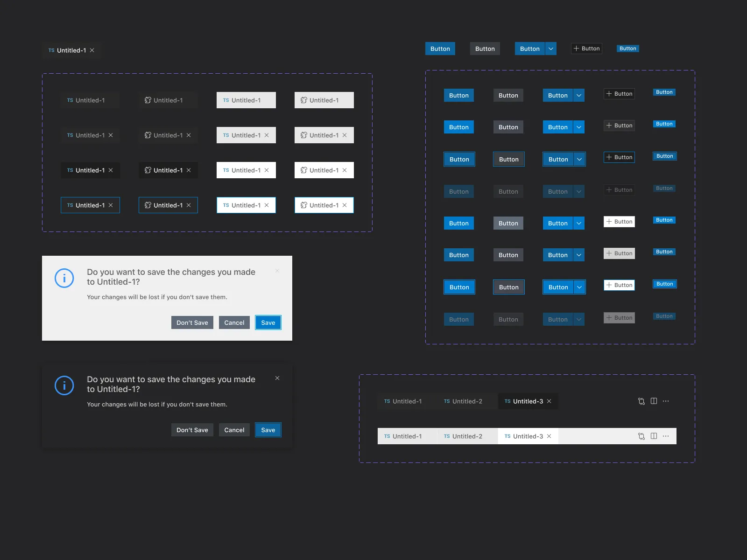The image size is (747, 560).
Task: Click the open changes icon on the dark tab bar
Action: [641, 401]
